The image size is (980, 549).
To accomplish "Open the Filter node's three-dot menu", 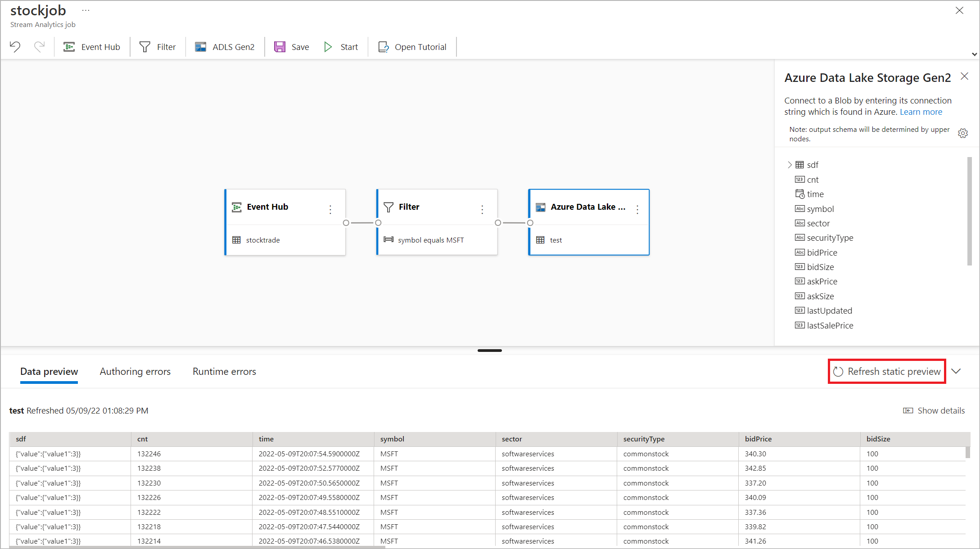I will coord(482,209).
